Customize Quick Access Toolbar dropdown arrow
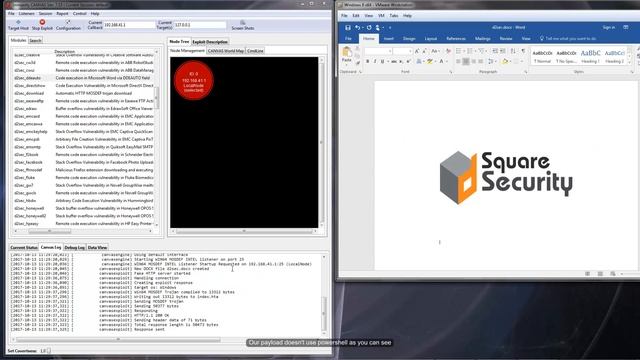Screen dimensions: 640x360 point(390,28)
